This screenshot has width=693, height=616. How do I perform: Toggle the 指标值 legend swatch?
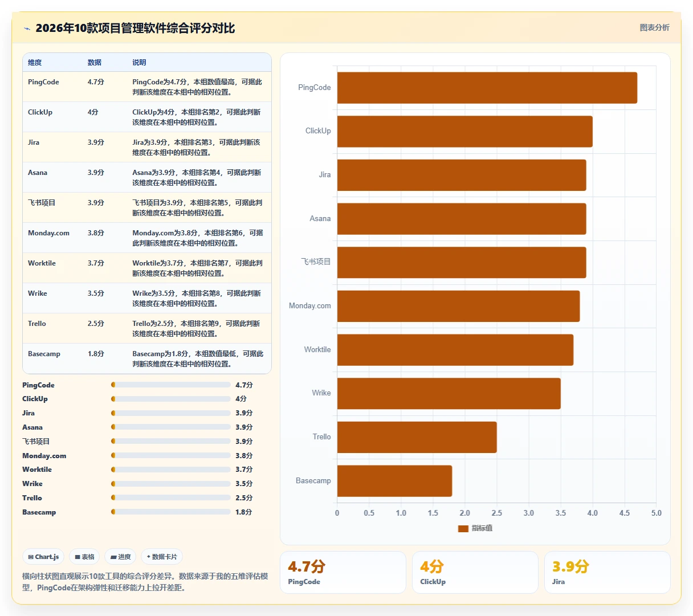463,529
